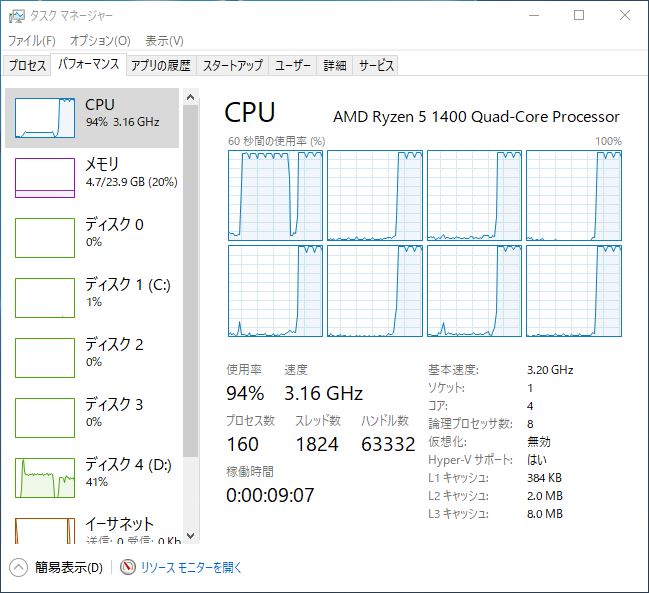This screenshot has height=593, width=649.
Task: Click the uptime value 0:00:09:07
Action: pos(270,495)
